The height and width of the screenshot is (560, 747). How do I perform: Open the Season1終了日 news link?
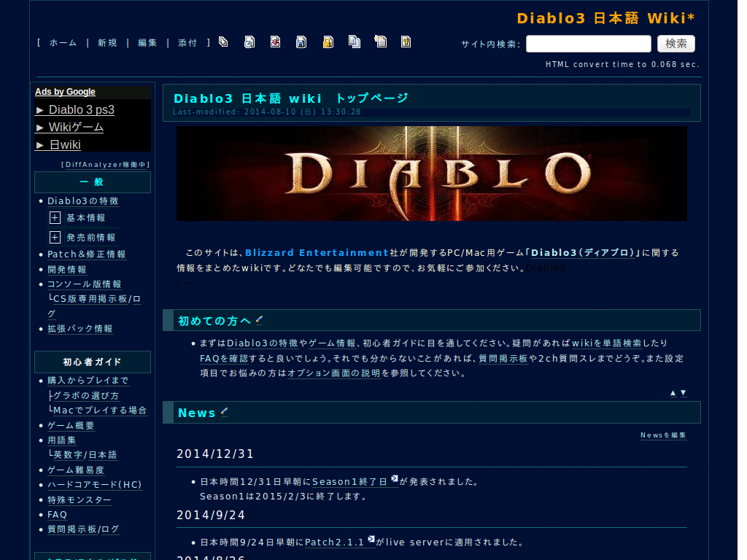pos(349,482)
